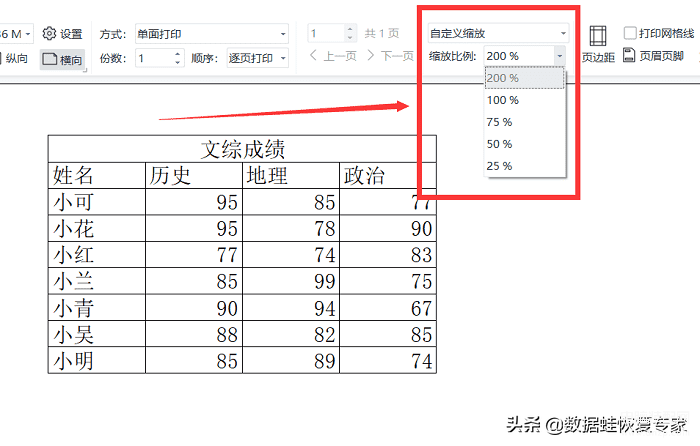Decrease the page number stepper

(350, 38)
